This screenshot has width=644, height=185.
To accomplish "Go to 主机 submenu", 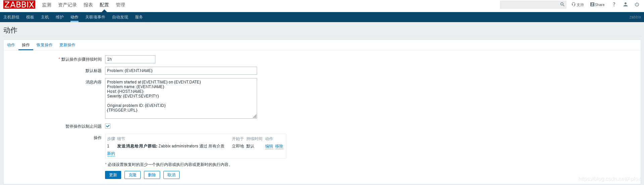I will pyautogui.click(x=45, y=17).
